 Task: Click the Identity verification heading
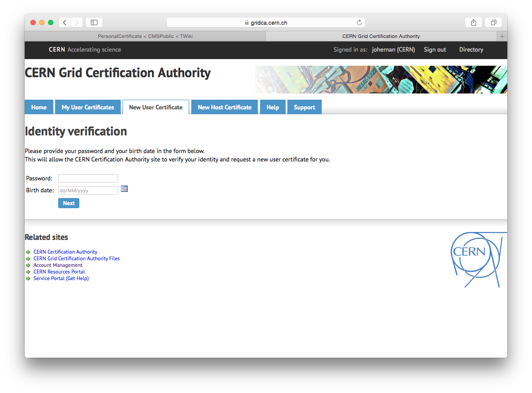pos(76,131)
